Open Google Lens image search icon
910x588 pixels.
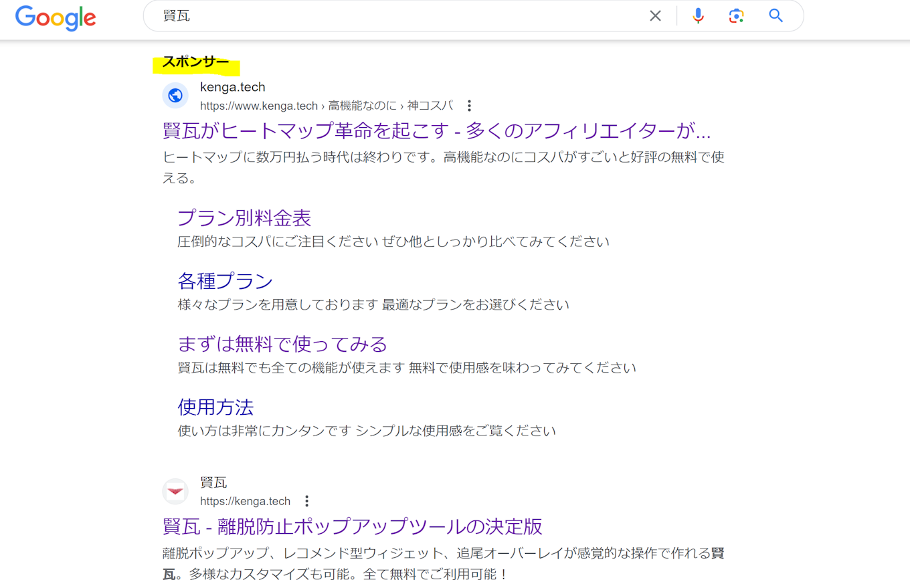click(x=737, y=16)
